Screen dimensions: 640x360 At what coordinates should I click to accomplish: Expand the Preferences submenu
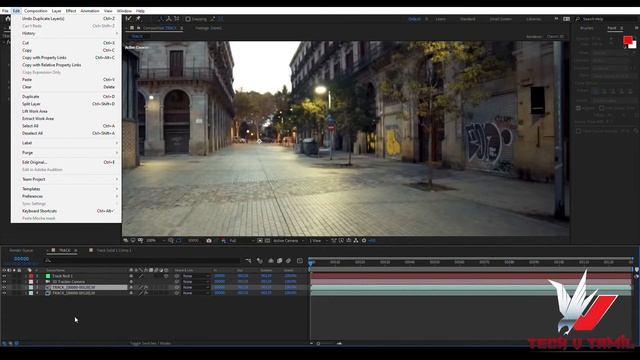tap(66, 196)
